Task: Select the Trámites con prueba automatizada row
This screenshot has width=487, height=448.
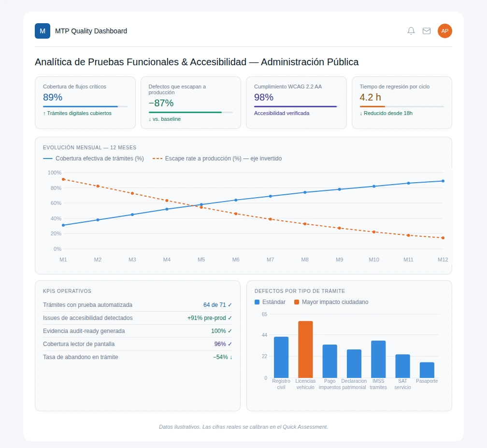Action: click(x=138, y=305)
